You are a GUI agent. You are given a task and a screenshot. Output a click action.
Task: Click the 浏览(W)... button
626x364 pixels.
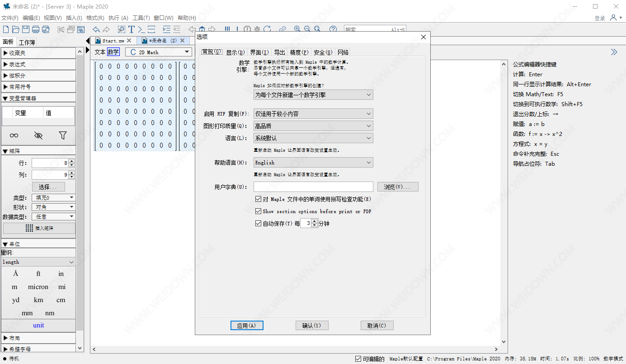click(x=397, y=187)
